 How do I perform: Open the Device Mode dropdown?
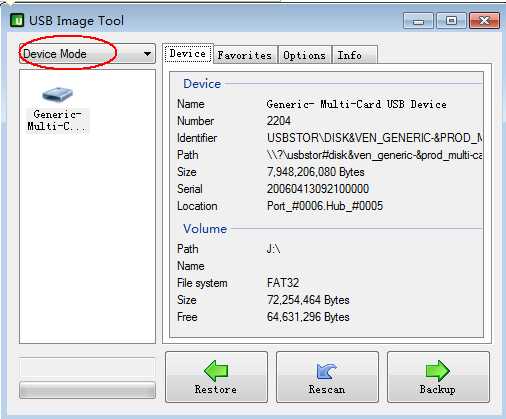coord(87,54)
